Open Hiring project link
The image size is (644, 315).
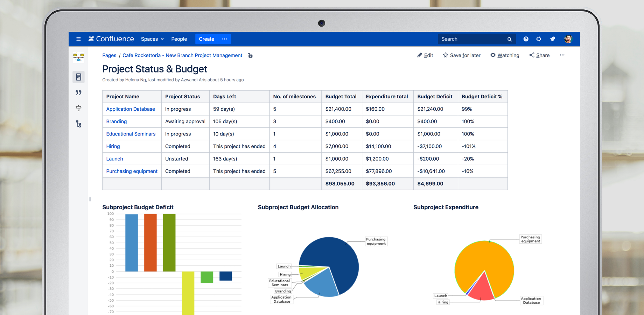[113, 146]
